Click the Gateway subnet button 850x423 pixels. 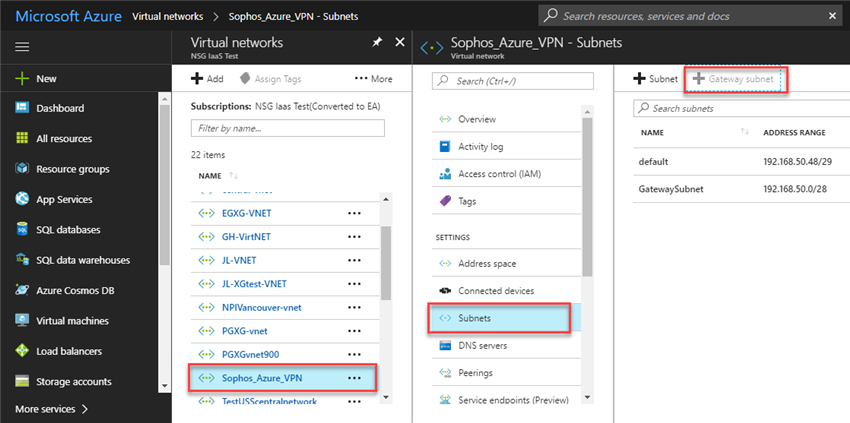coord(733,79)
